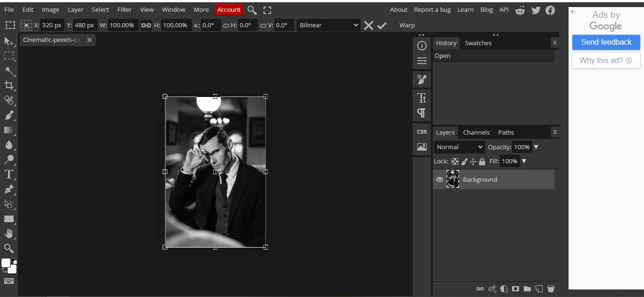Switch to the Channels tab

(476, 132)
